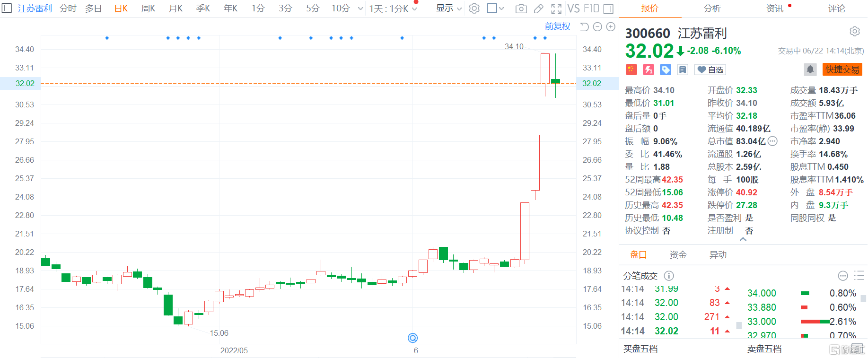Toggle the left sidebar panel icon
Viewport: 868px width, 358px height.
point(7,8)
